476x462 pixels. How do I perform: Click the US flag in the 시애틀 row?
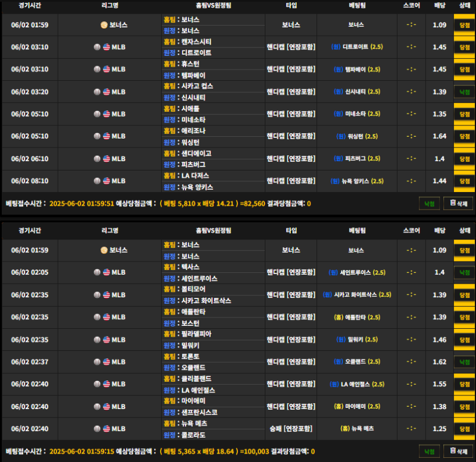point(107,114)
